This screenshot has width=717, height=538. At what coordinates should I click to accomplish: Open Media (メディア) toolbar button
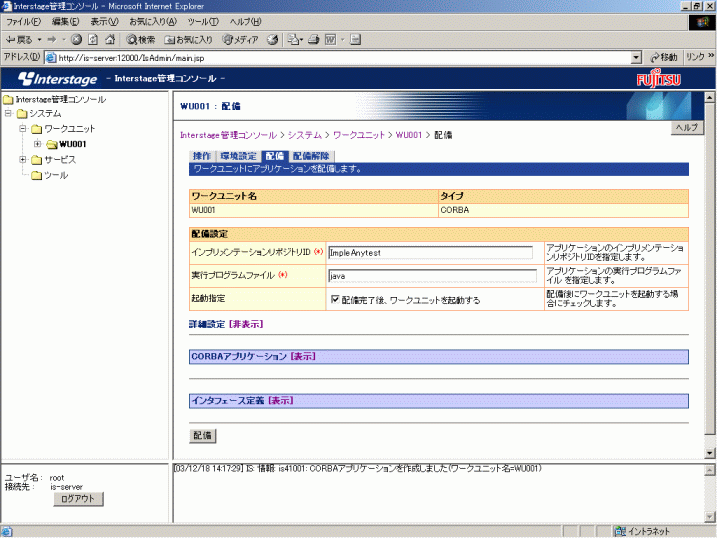[240, 40]
